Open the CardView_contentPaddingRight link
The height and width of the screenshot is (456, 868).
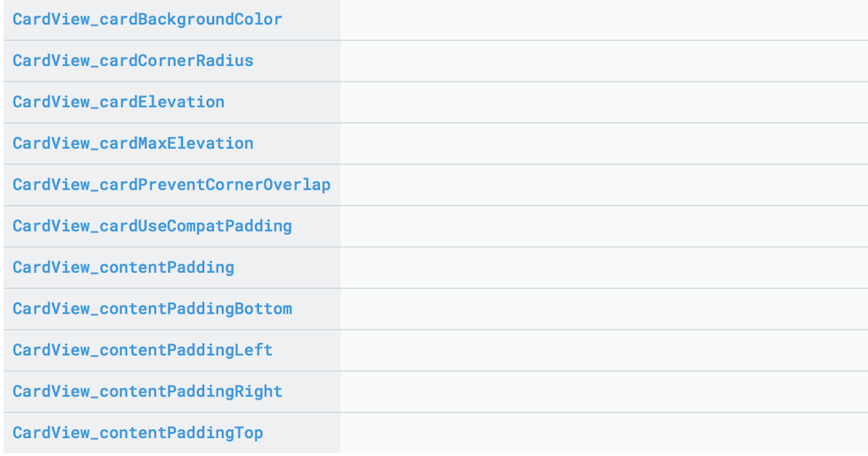tap(148, 391)
